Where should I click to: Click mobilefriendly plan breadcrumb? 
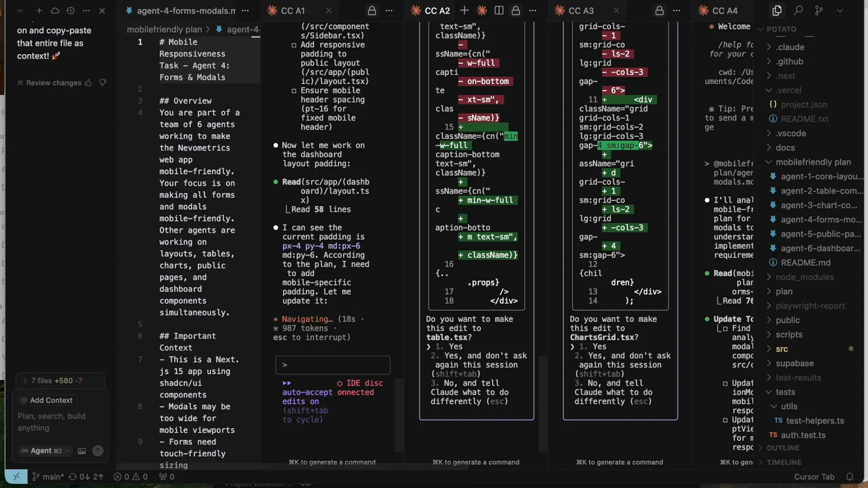pos(164,29)
